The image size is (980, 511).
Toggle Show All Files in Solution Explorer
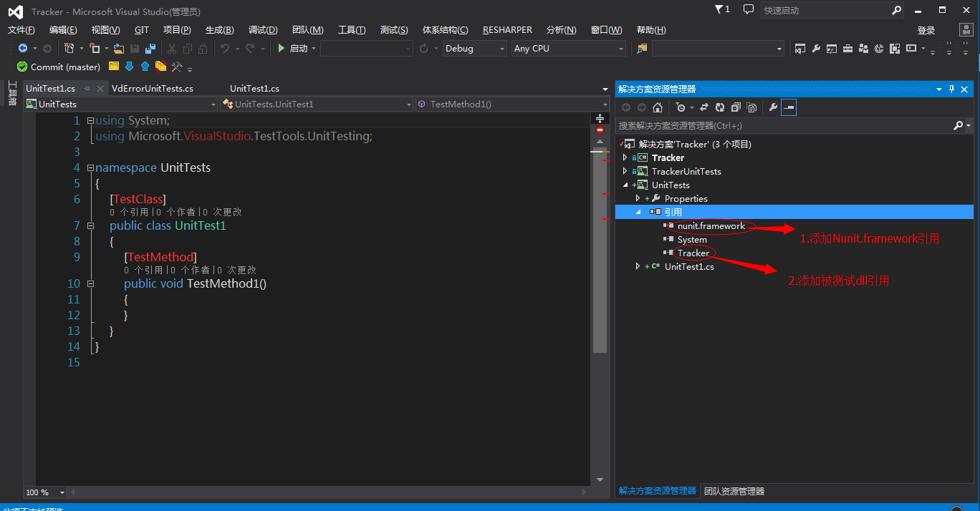click(x=751, y=107)
